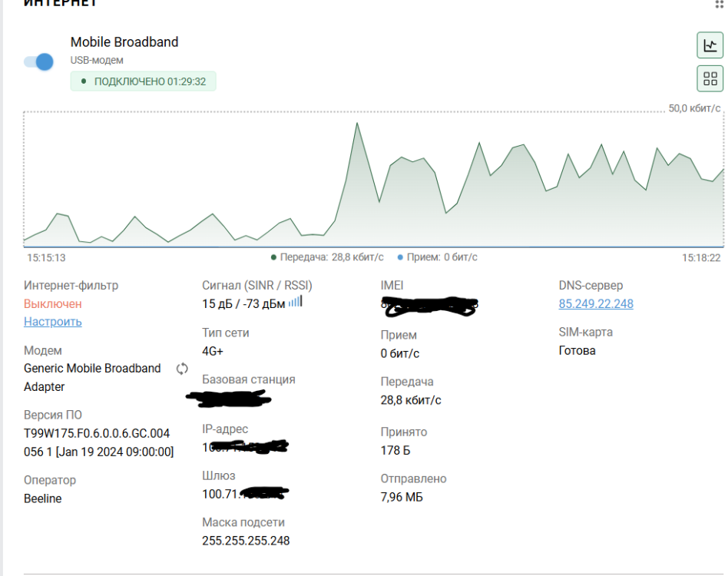Hide the Передача series via its legend dot
728x576 pixels.
(x=275, y=257)
